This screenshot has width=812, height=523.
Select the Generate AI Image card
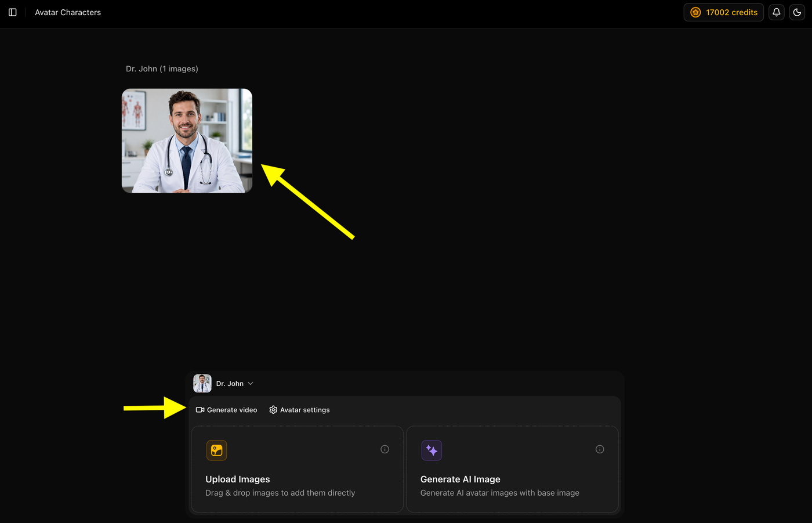point(512,469)
